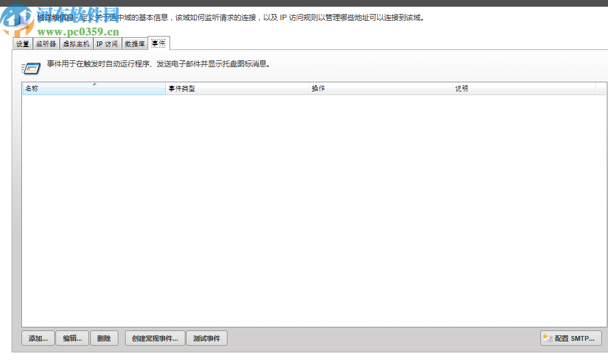Click the events window icon beside description
This screenshot has width=608, height=364.
pyautogui.click(x=31, y=69)
